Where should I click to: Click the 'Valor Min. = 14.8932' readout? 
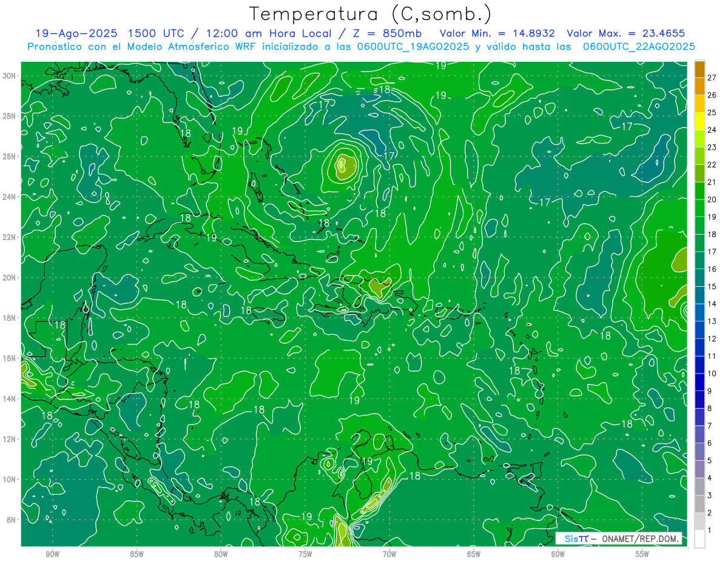(x=498, y=33)
